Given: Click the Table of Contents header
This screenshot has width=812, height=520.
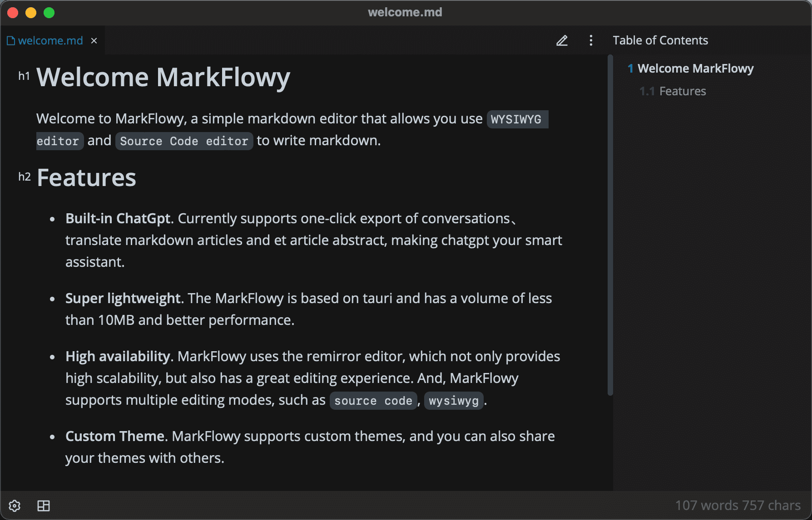Looking at the screenshot, I should tap(660, 40).
